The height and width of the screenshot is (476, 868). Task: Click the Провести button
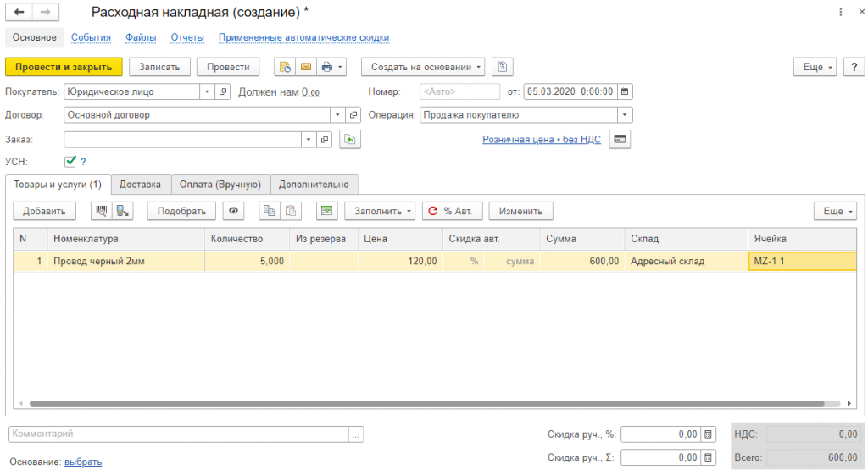(228, 67)
